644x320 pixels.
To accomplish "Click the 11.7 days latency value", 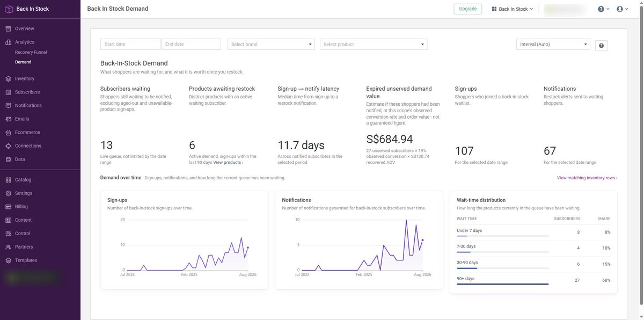I will coord(301,145).
